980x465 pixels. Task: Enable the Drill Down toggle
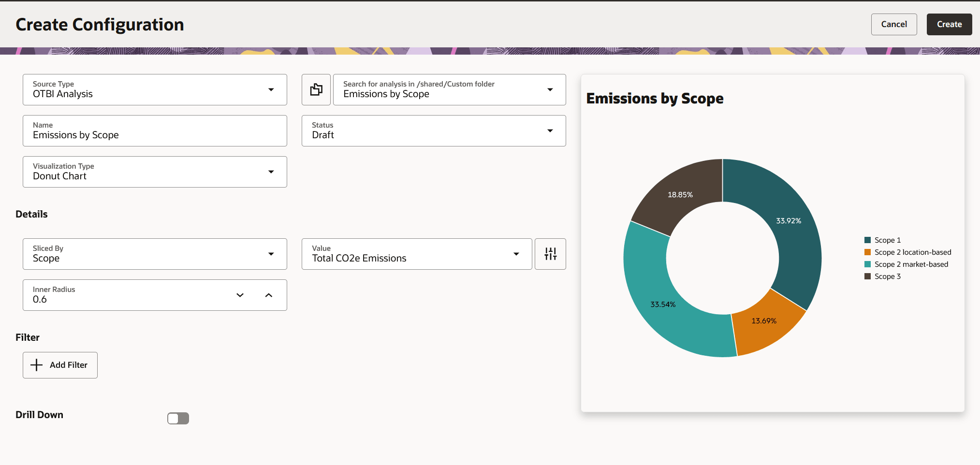point(178,418)
